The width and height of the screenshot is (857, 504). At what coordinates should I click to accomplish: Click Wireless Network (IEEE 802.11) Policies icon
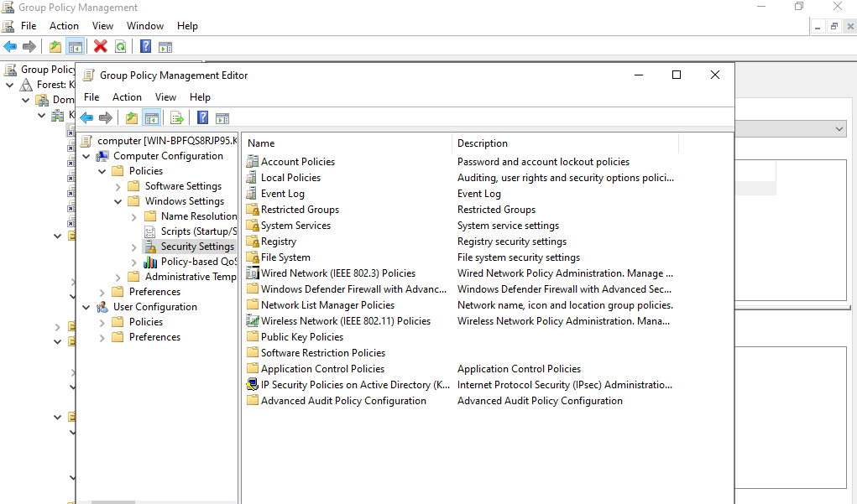(x=252, y=320)
